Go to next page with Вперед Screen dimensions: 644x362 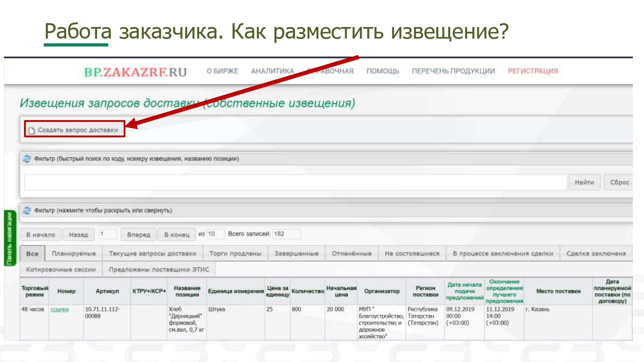[139, 235]
